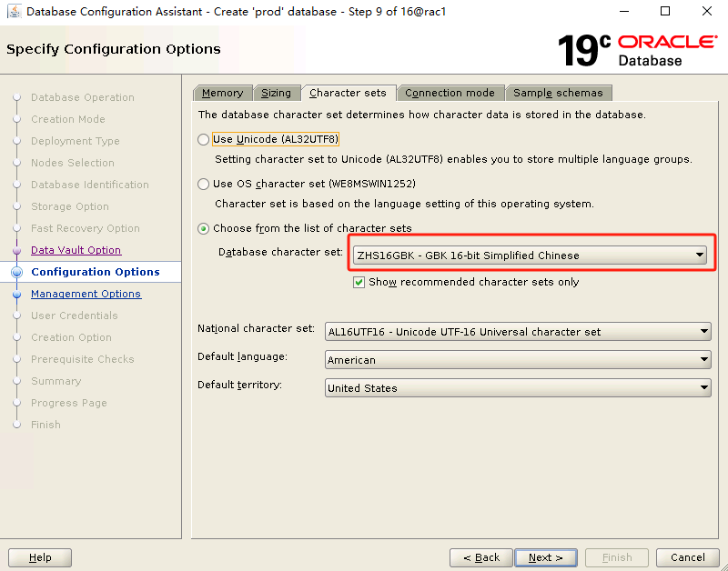
Task: Select the Configuration Options step
Action: pyautogui.click(x=96, y=272)
